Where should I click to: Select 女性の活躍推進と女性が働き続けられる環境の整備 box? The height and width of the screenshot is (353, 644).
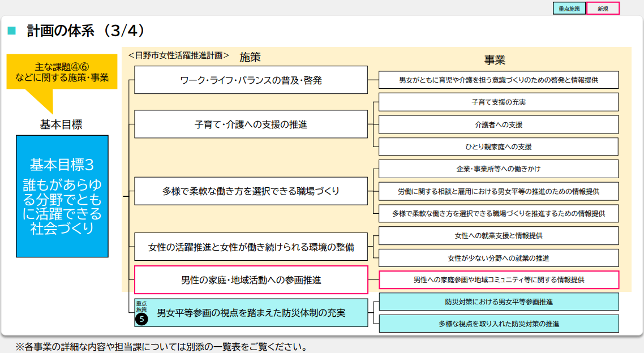click(x=251, y=247)
